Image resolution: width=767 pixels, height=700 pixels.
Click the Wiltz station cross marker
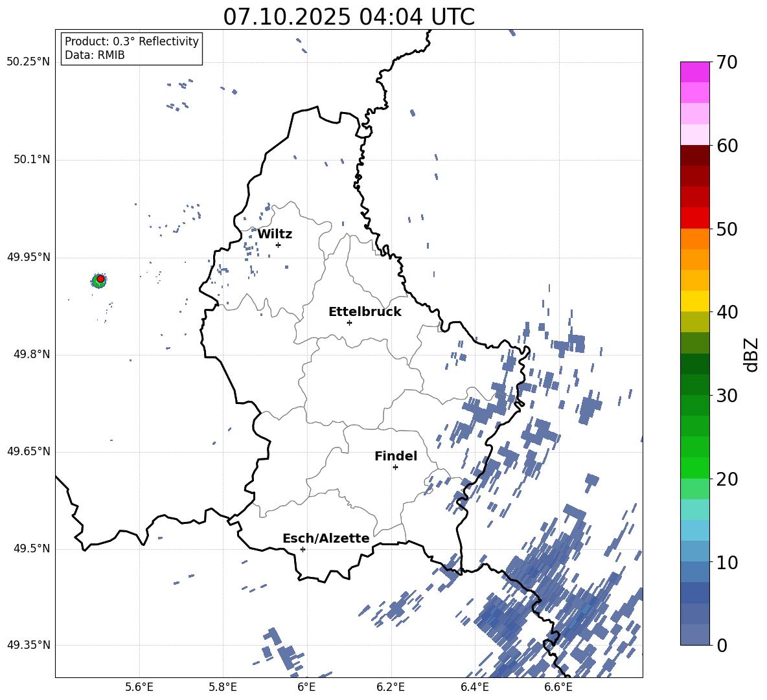pos(279,245)
